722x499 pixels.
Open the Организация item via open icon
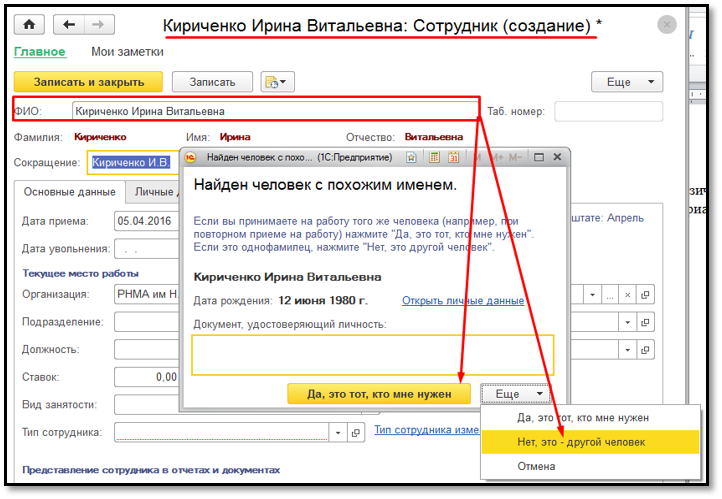click(x=645, y=295)
